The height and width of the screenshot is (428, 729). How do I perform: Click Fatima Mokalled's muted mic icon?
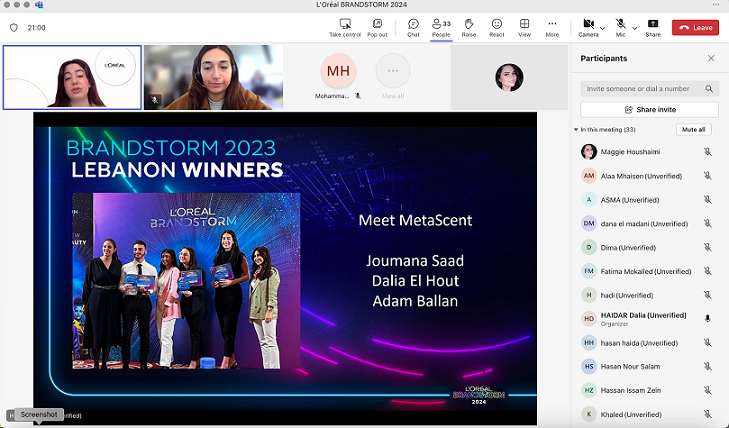[x=708, y=271]
